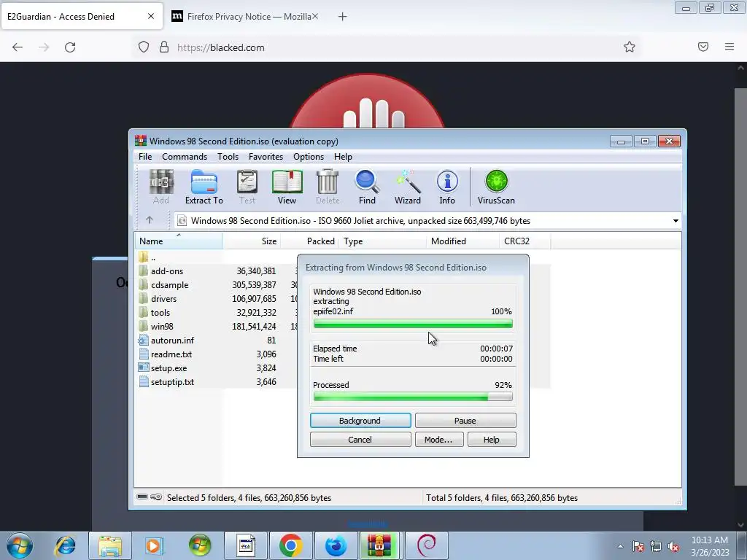Click the Save to Pocket icon

coord(703,47)
